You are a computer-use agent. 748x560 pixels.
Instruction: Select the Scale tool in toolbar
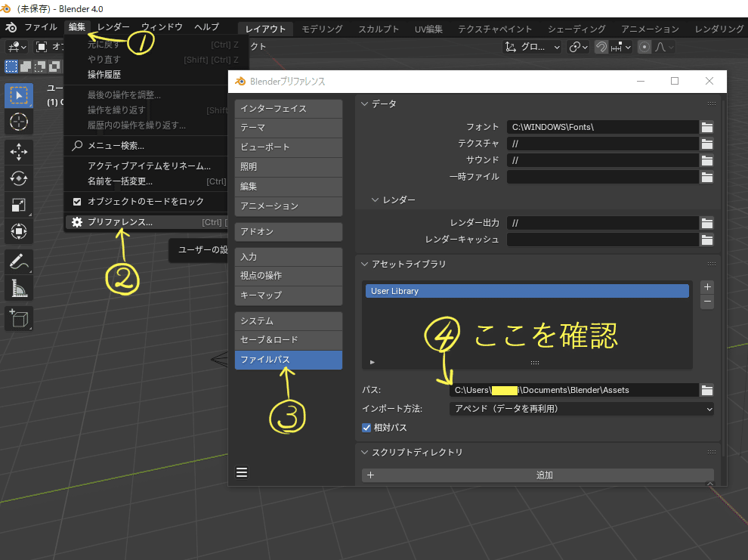point(19,205)
